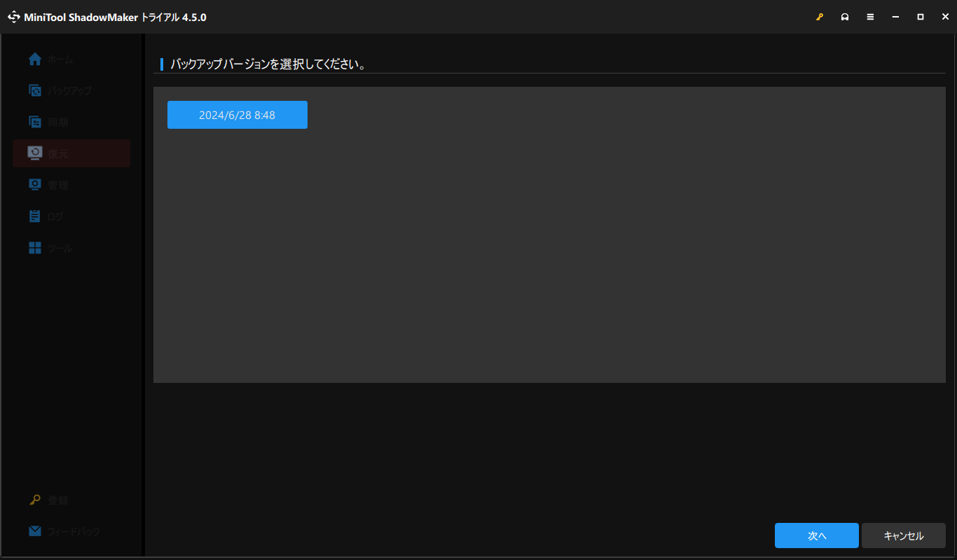Maximize the ShadowMaker window
The image size is (957, 560).
pos(921,17)
